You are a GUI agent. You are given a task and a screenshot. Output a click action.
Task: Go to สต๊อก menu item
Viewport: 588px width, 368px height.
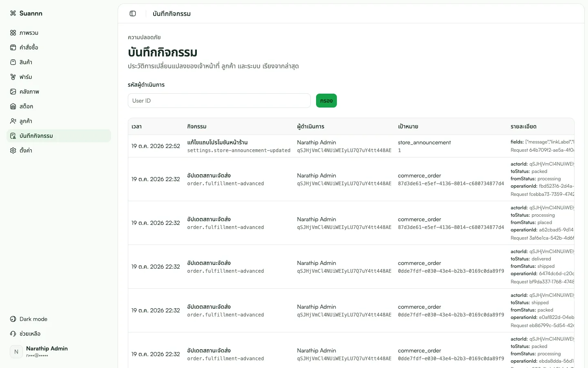pos(59,106)
